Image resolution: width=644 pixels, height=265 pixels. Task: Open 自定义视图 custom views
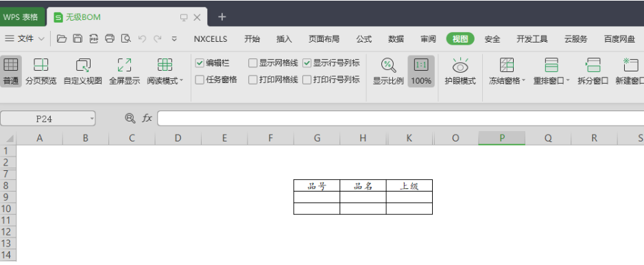(x=82, y=71)
